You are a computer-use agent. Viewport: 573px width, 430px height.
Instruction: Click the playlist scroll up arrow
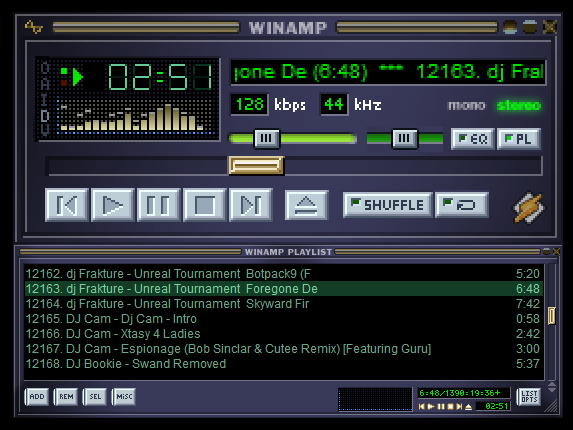pos(552,384)
